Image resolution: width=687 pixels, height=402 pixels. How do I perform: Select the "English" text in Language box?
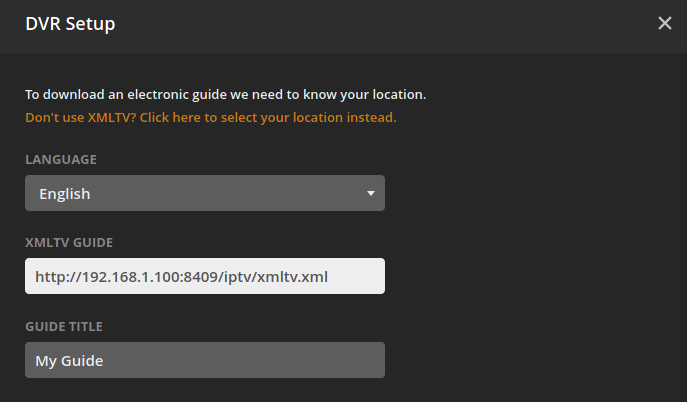64,194
